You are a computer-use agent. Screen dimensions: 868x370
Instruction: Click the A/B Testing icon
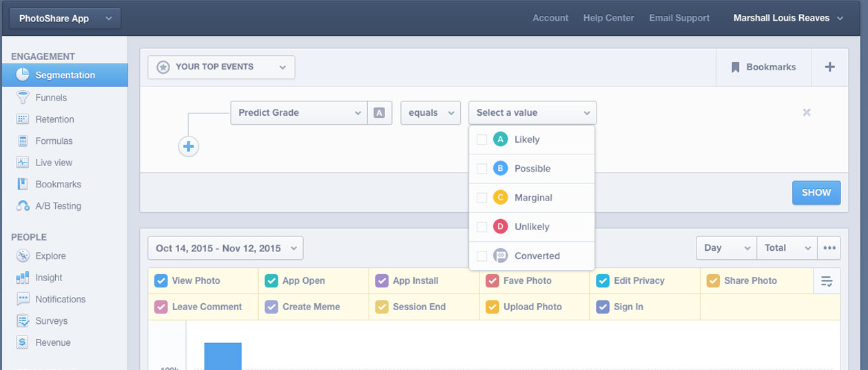(23, 206)
